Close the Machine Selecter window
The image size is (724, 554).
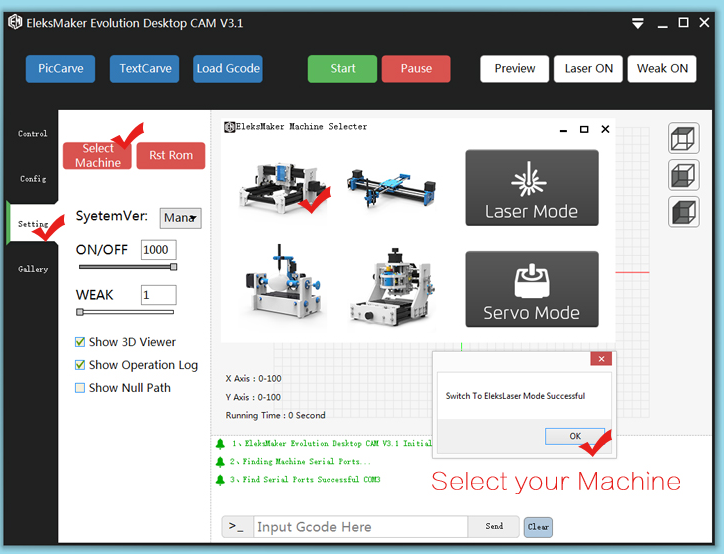pyautogui.click(x=605, y=129)
